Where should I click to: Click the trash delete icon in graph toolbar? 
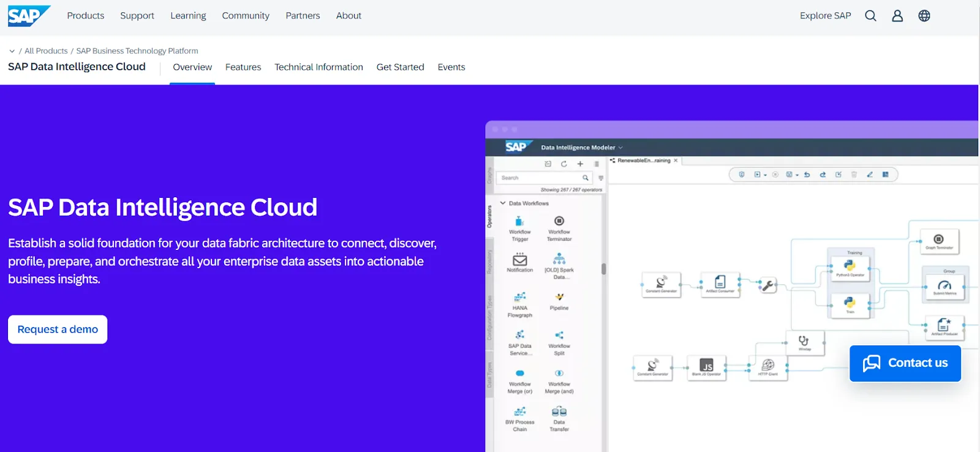click(854, 175)
